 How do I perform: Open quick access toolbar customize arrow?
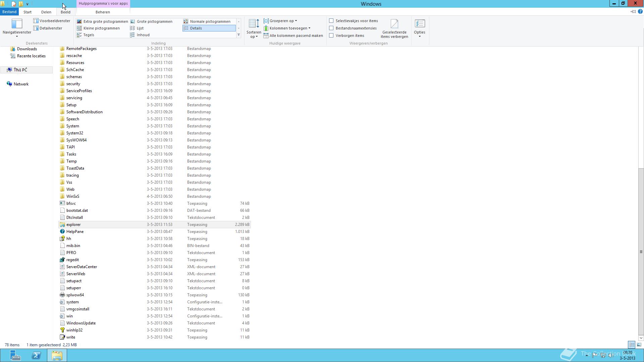click(x=27, y=4)
